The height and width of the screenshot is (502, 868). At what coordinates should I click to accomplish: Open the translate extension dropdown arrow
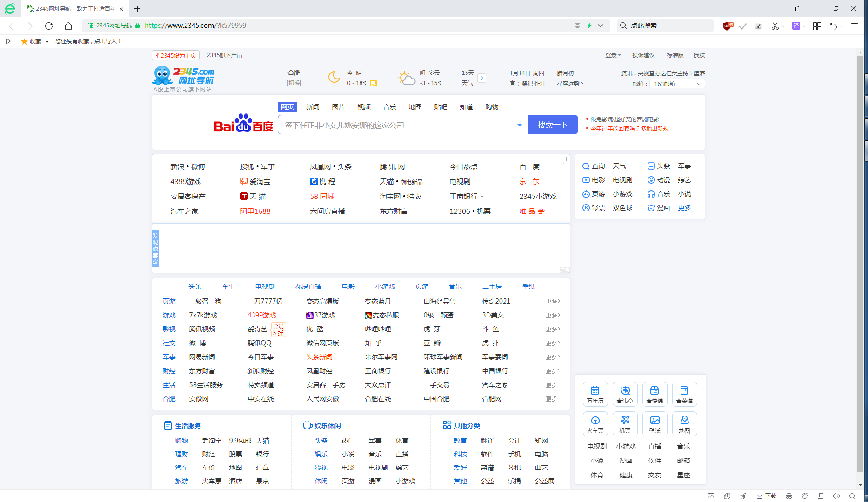pos(804,26)
